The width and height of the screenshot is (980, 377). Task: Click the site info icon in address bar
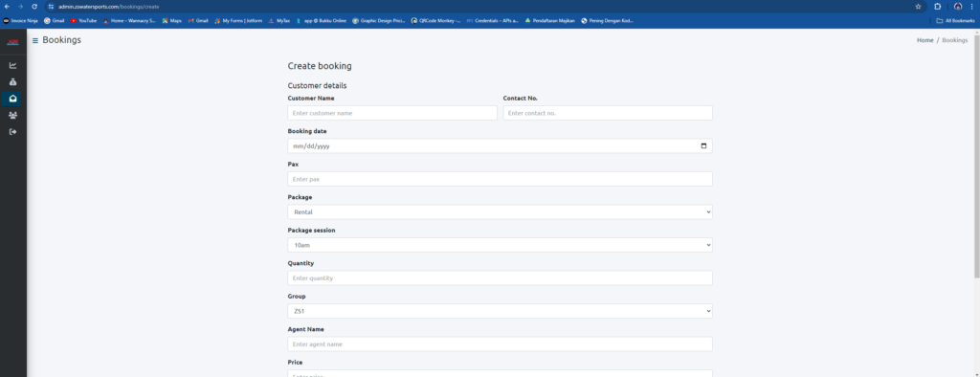pos(52,7)
